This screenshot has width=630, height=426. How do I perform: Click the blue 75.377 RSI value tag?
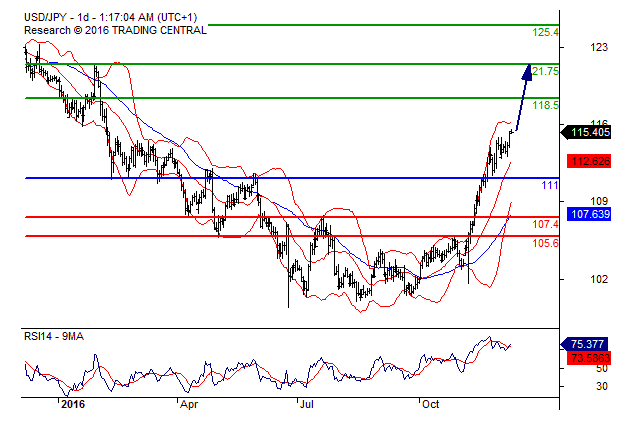pyautogui.click(x=589, y=343)
